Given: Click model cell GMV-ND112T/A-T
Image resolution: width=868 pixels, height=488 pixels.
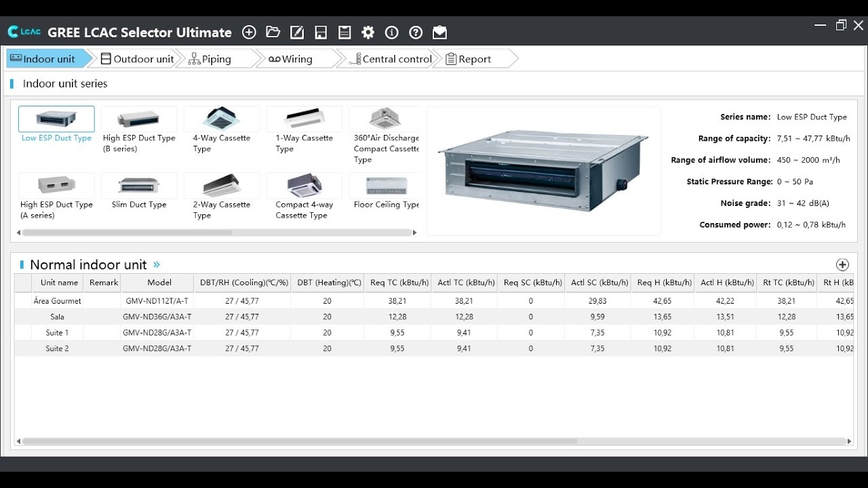Looking at the screenshot, I should tap(157, 301).
